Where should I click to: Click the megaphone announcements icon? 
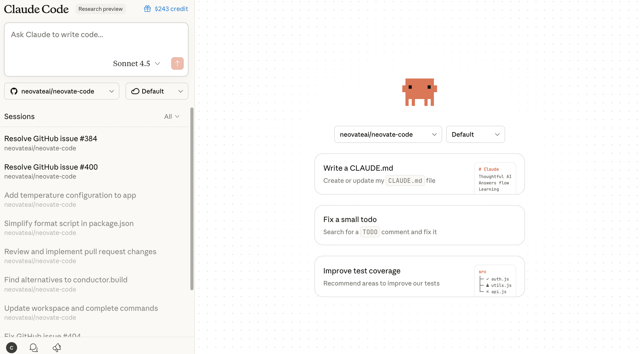tap(57, 347)
